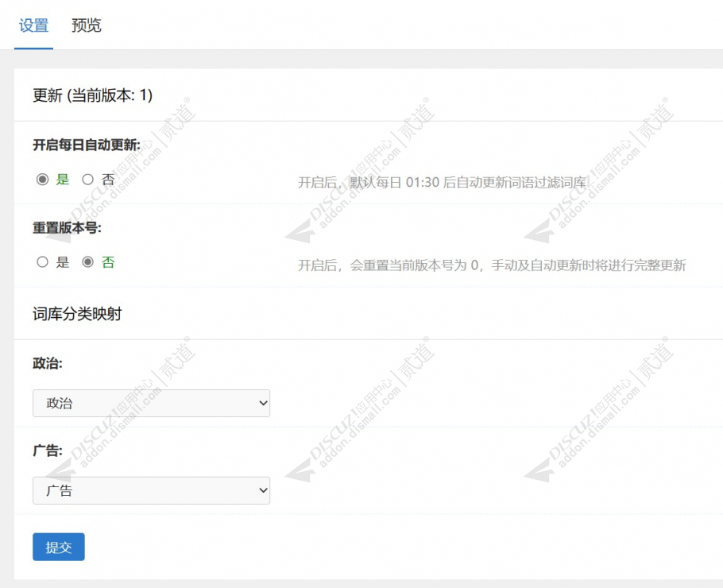
Task: Select 否 for 开启每日自动更新
Action: (87, 180)
